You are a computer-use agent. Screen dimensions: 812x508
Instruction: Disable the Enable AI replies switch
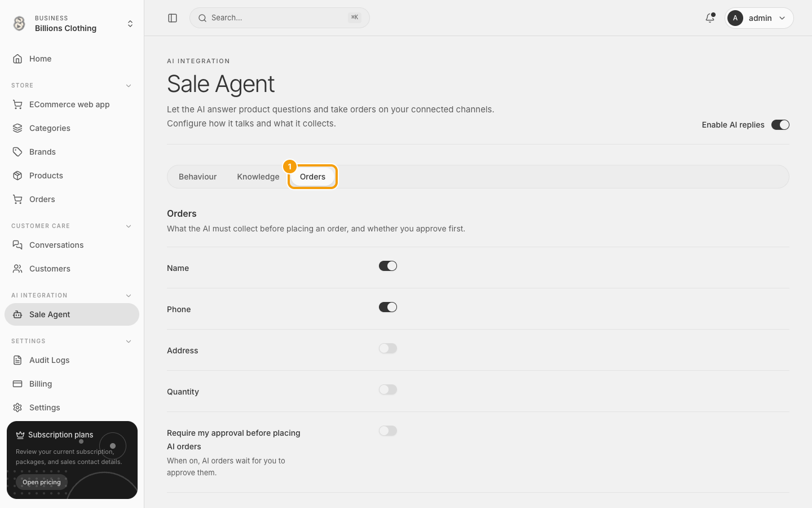point(780,125)
